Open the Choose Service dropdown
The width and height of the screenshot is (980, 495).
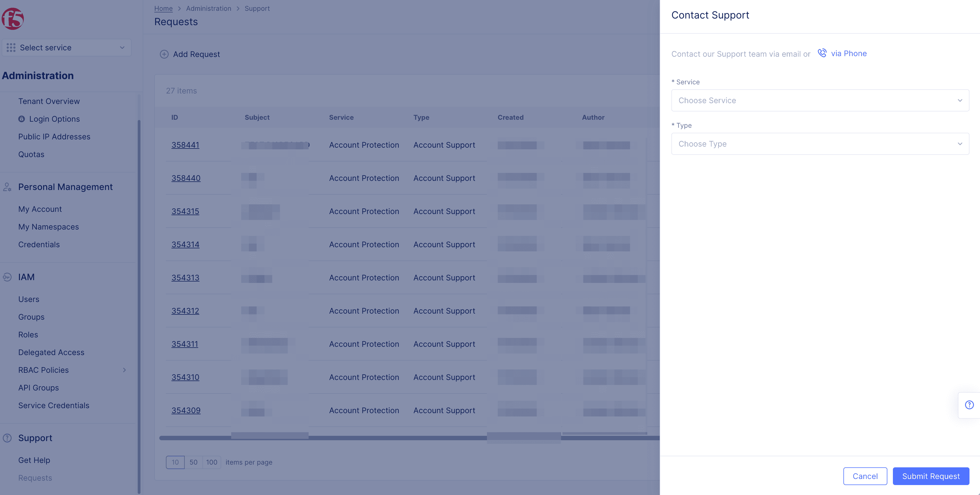point(820,100)
